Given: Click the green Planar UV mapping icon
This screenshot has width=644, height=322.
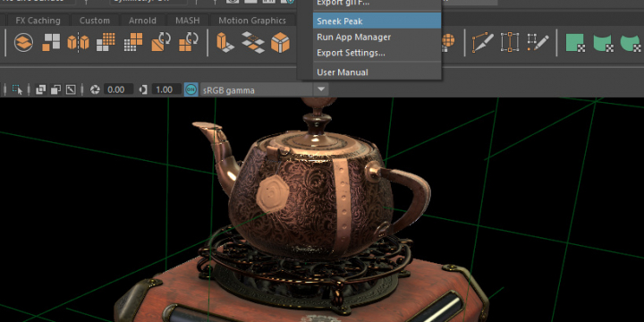Looking at the screenshot, I should (575, 42).
